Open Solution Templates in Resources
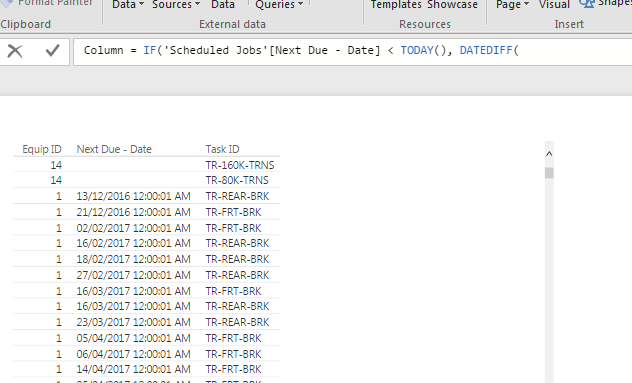Screen dimensions: 632x383 (396, 5)
